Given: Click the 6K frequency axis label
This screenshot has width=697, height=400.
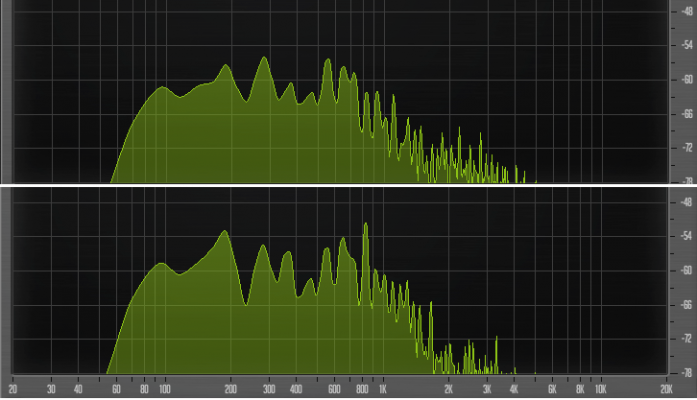Looking at the screenshot, I should [552, 389].
